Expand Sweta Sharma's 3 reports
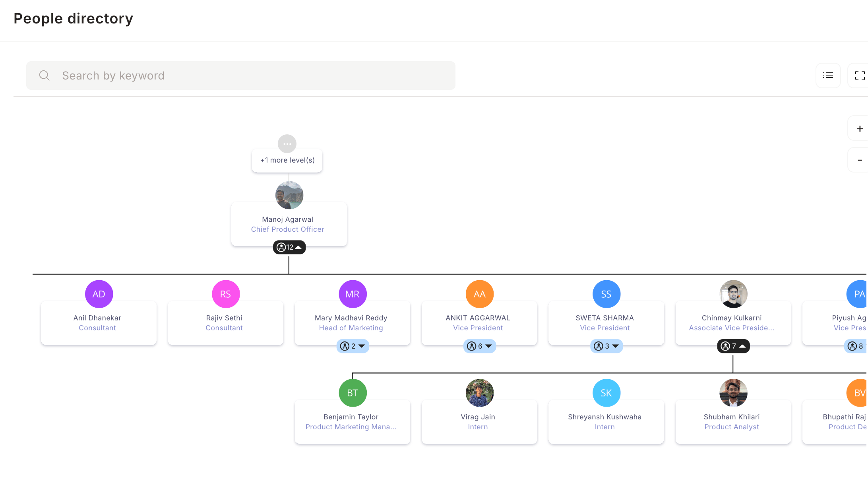The image size is (868, 477). [606, 346]
